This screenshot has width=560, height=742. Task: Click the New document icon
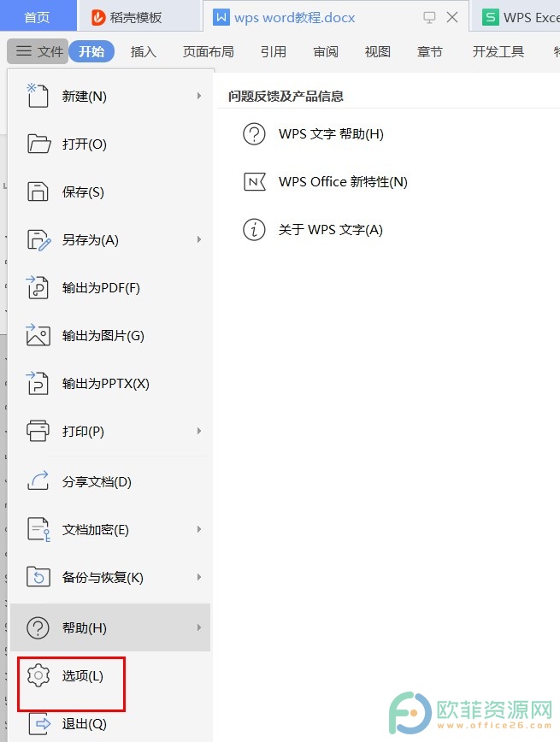[x=38, y=96]
